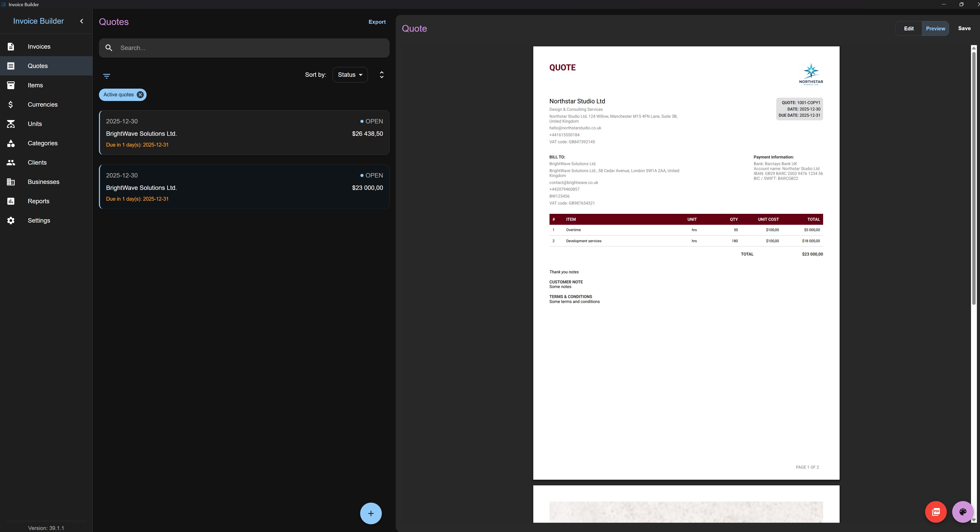The image size is (980, 532).
Task: Open the Categories shapes icon
Action: point(11,143)
